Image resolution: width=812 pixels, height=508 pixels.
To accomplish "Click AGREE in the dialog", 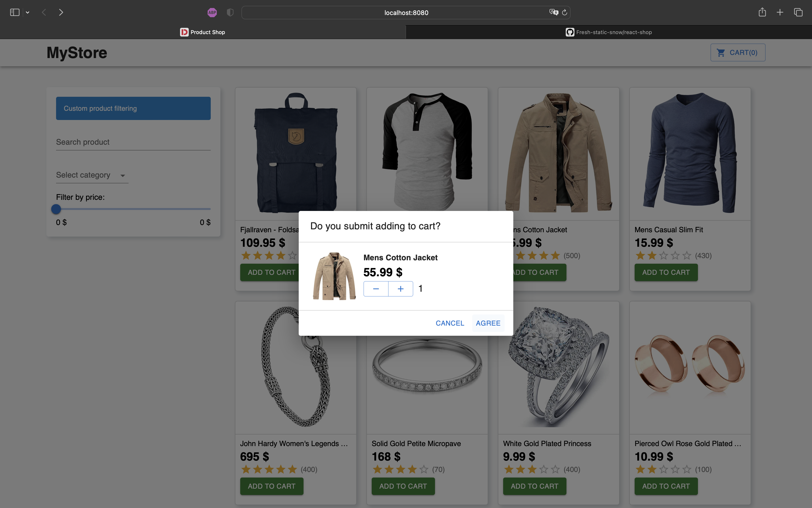I will click(x=488, y=323).
